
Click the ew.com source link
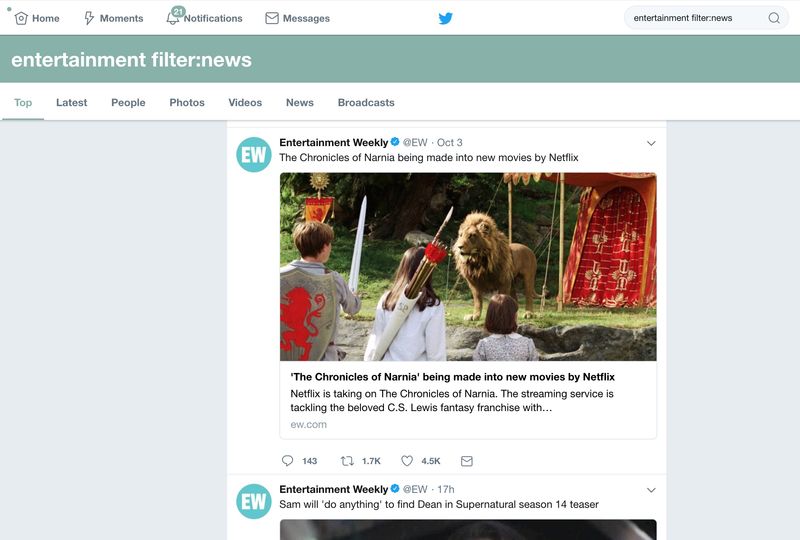pos(309,424)
